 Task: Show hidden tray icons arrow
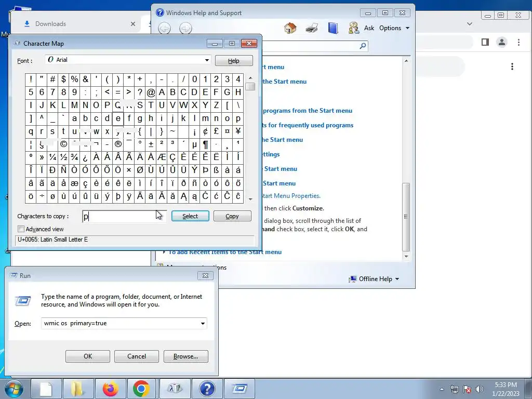442,389
